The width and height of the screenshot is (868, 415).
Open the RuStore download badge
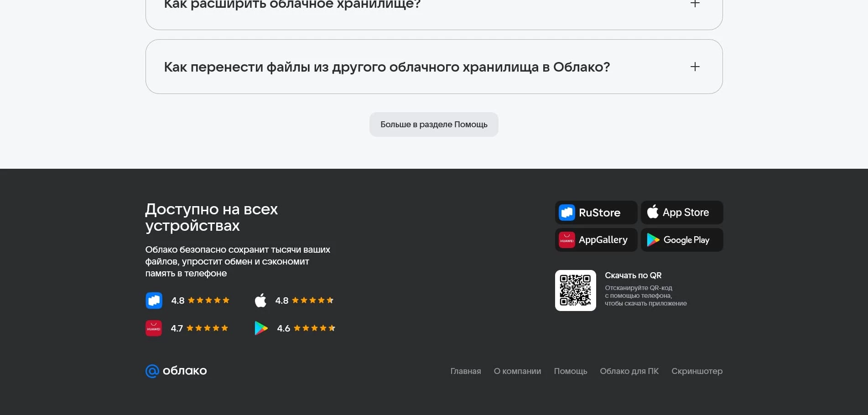pyautogui.click(x=596, y=213)
